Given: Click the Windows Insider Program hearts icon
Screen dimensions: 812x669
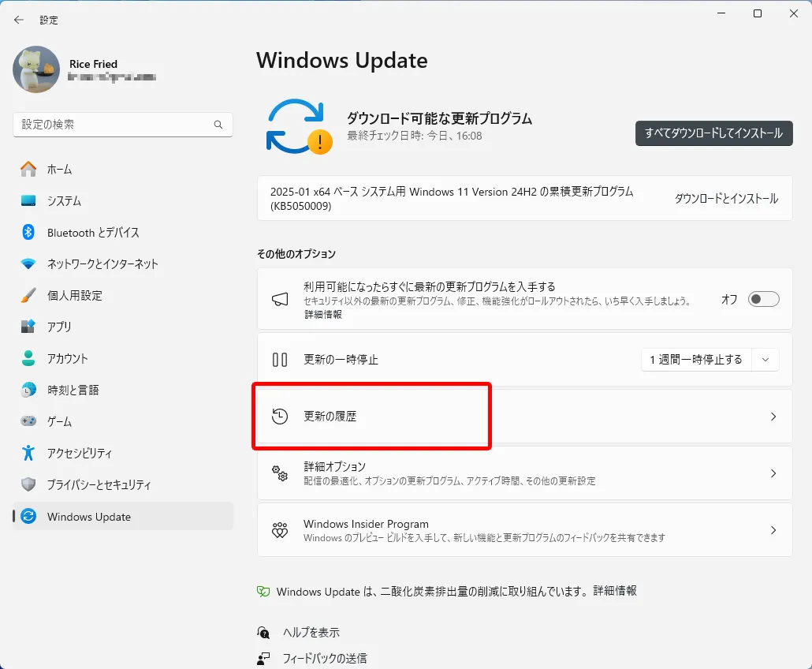Looking at the screenshot, I should point(280,529).
